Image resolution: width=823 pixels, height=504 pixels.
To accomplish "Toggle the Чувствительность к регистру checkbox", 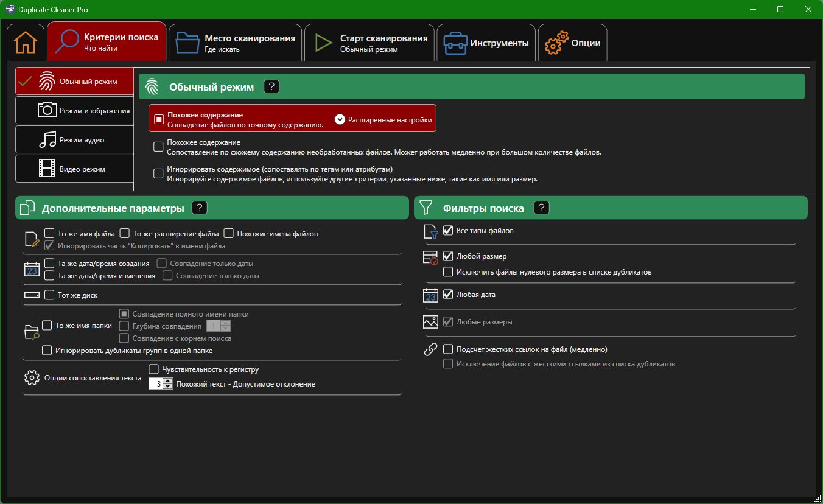I will click(x=154, y=369).
